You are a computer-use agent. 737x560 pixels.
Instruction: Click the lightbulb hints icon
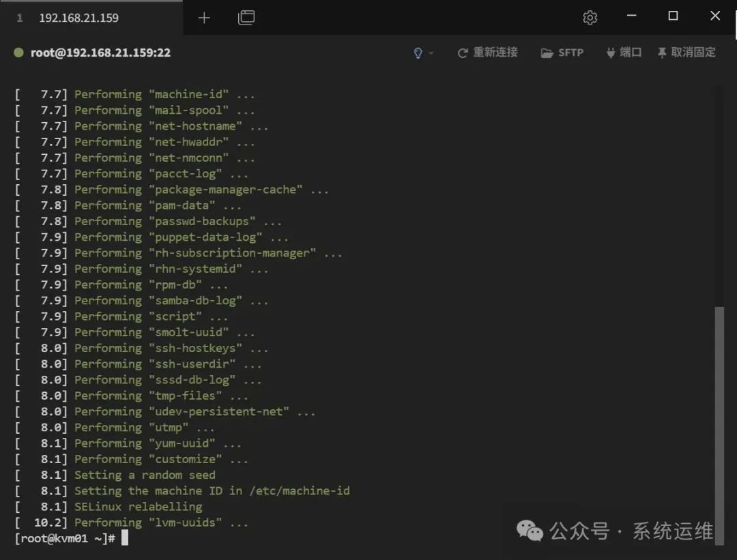coord(418,53)
